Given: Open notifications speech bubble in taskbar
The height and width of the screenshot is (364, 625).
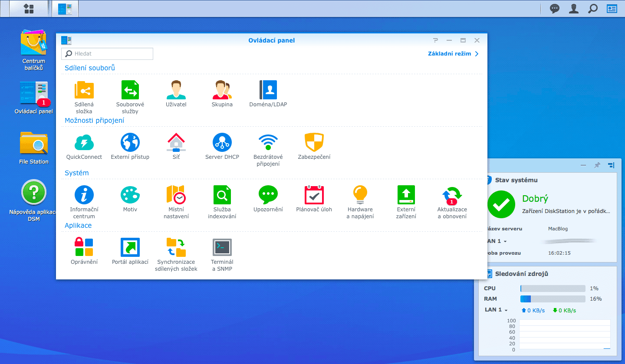Looking at the screenshot, I should click(555, 9).
